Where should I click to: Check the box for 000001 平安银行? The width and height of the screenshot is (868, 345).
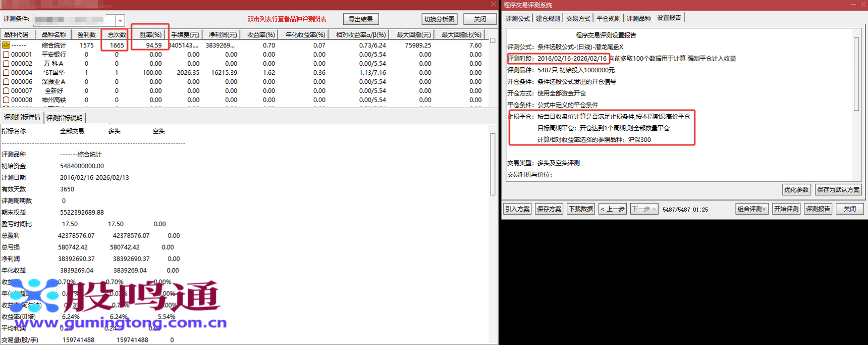6,55
